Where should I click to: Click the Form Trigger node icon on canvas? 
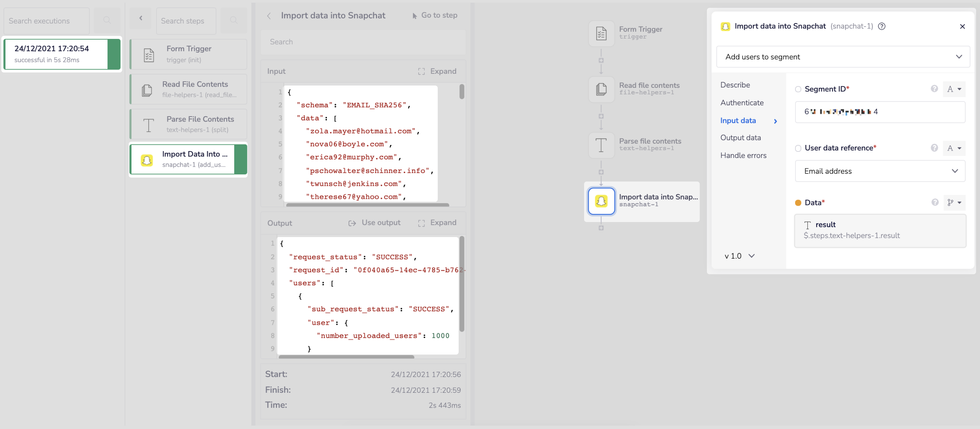pyautogui.click(x=601, y=34)
